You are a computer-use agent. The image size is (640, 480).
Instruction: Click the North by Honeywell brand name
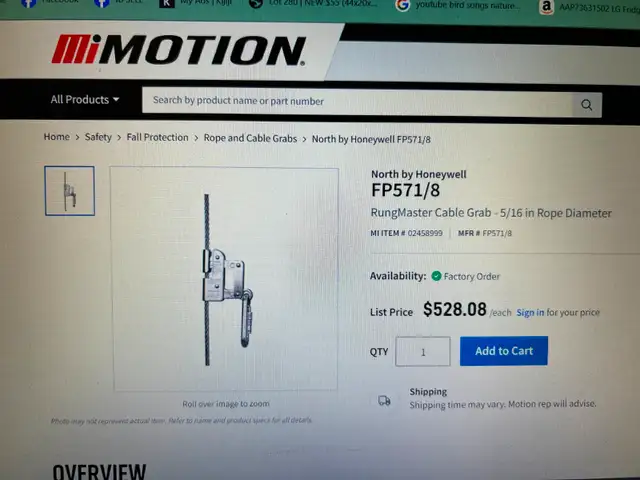click(x=418, y=174)
